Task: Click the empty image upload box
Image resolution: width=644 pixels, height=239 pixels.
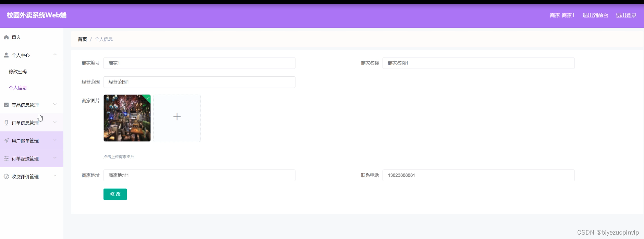Action: pyautogui.click(x=177, y=118)
